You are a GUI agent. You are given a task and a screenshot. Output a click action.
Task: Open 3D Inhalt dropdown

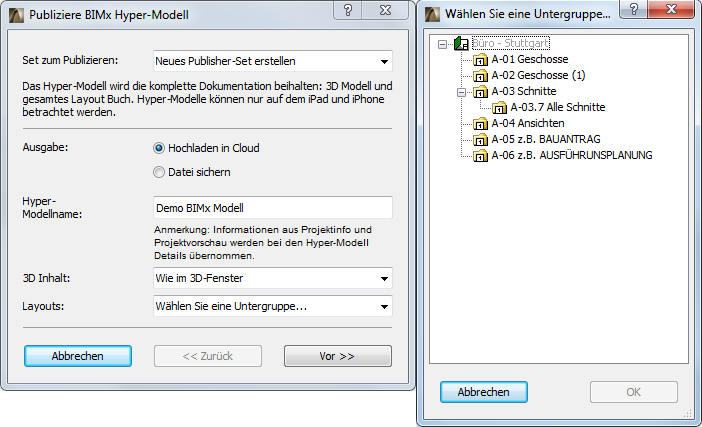coord(273,278)
